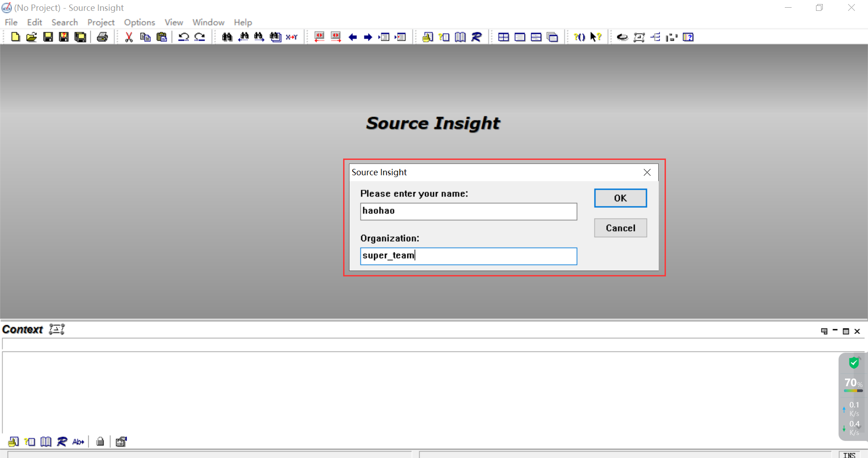Click the Search Backward binoculars icon
The height and width of the screenshot is (458, 868).
243,37
